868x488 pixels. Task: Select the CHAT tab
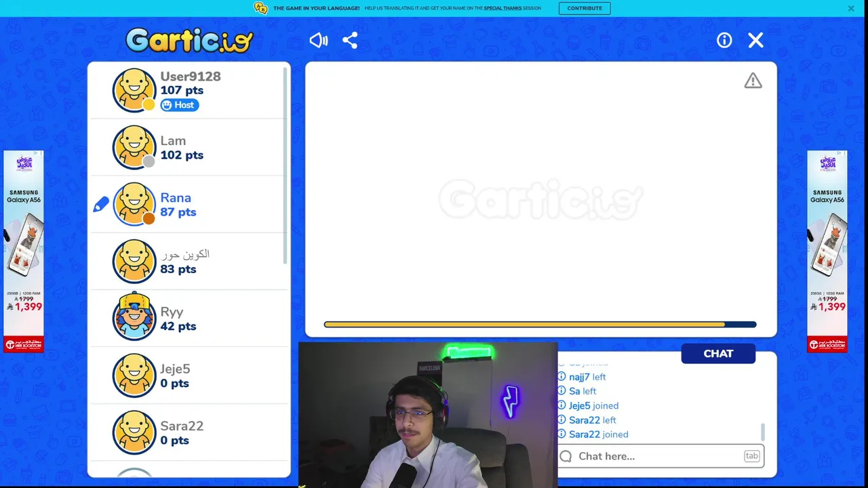tap(718, 353)
